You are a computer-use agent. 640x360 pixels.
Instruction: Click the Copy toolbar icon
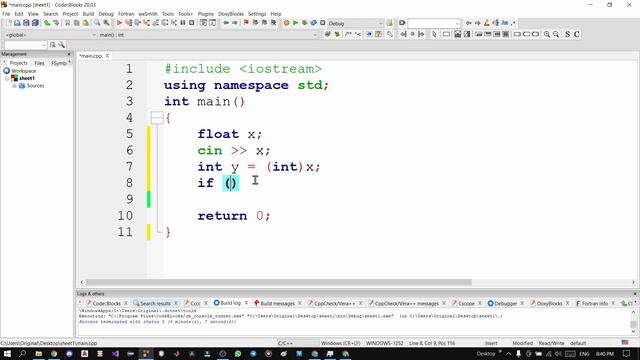76,23
